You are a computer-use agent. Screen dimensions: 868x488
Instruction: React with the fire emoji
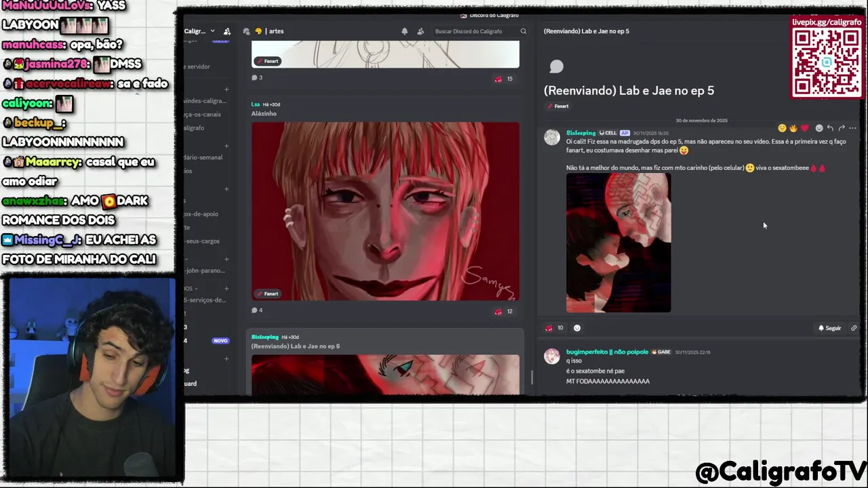coord(793,128)
